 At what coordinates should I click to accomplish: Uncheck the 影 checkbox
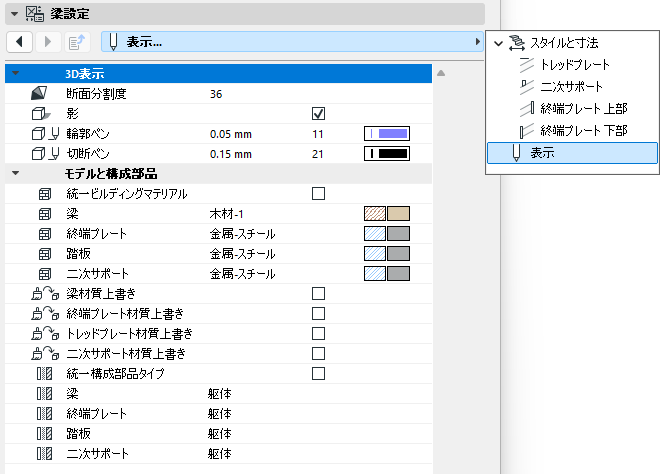pos(318,114)
